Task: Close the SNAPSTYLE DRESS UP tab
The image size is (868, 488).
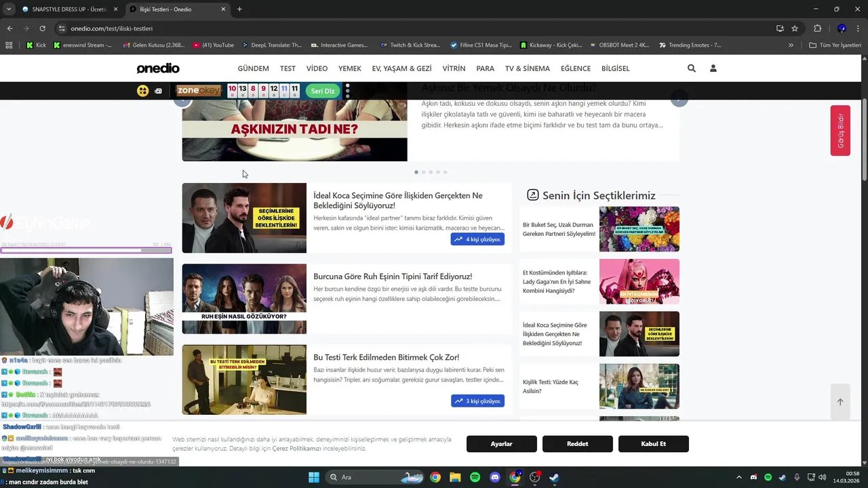Action: coord(115,9)
